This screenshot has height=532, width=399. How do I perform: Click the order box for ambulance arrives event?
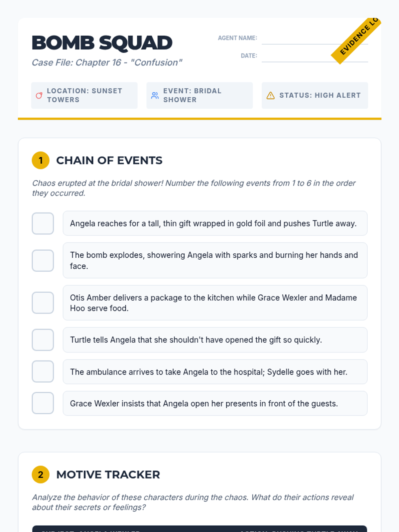pos(43,371)
